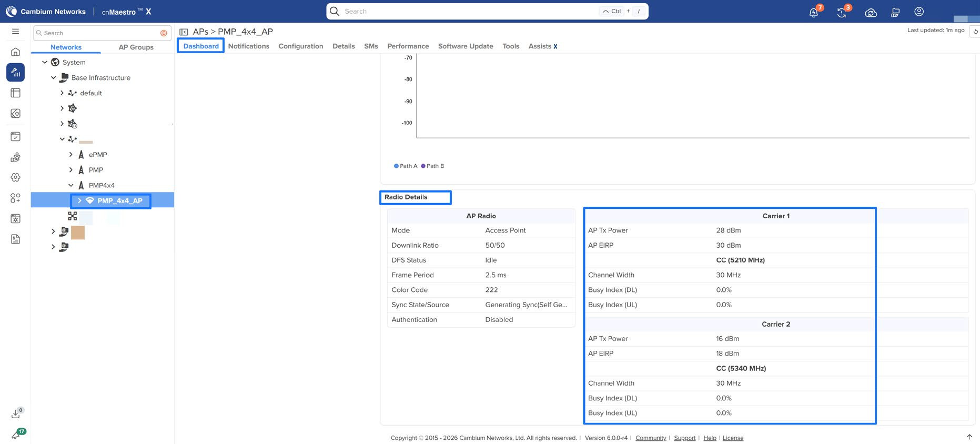This screenshot has width=980, height=444.
Task: Select the default network tree item
Action: click(91, 93)
